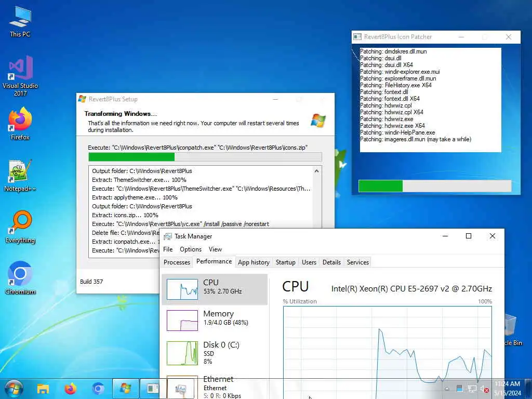Click the Revert8Plus Setup title bar icon
The width and height of the screenshot is (532, 399).
[82, 99]
